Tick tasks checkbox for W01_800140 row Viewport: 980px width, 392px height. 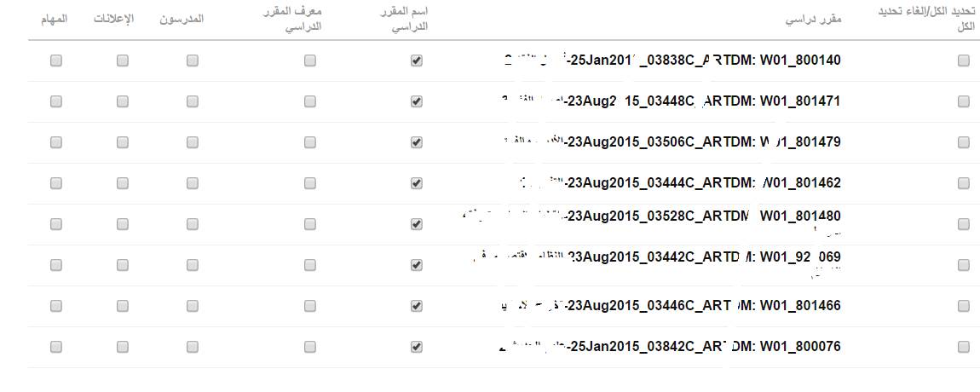pyautogui.click(x=56, y=61)
